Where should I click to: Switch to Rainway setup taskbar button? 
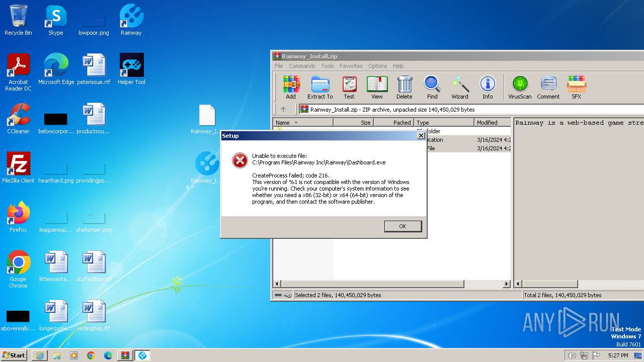[x=143, y=355]
